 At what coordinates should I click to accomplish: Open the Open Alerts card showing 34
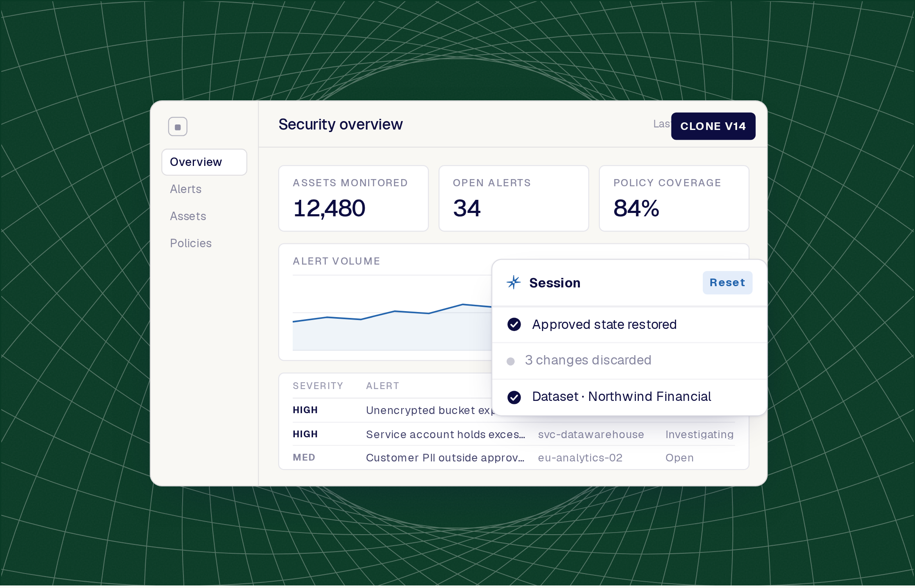pyautogui.click(x=513, y=199)
